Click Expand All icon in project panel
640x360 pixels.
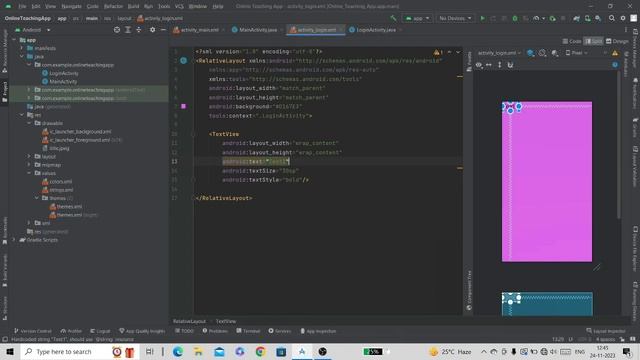click(128, 30)
